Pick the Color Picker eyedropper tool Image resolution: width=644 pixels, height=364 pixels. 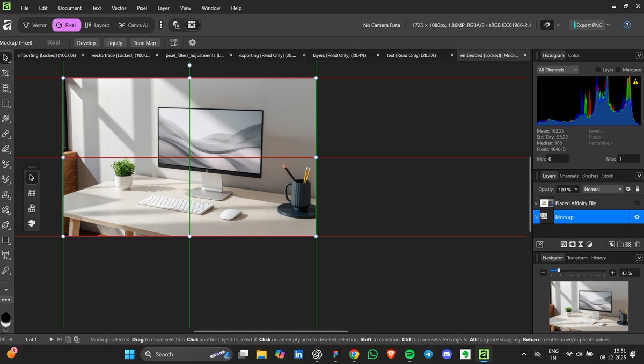pyautogui.click(x=6, y=271)
